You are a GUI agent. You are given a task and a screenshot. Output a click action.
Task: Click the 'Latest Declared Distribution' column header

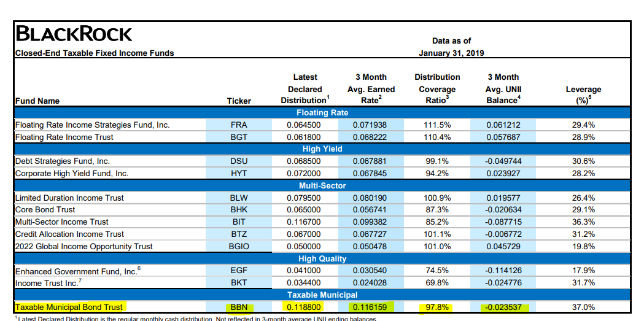(x=305, y=88)
